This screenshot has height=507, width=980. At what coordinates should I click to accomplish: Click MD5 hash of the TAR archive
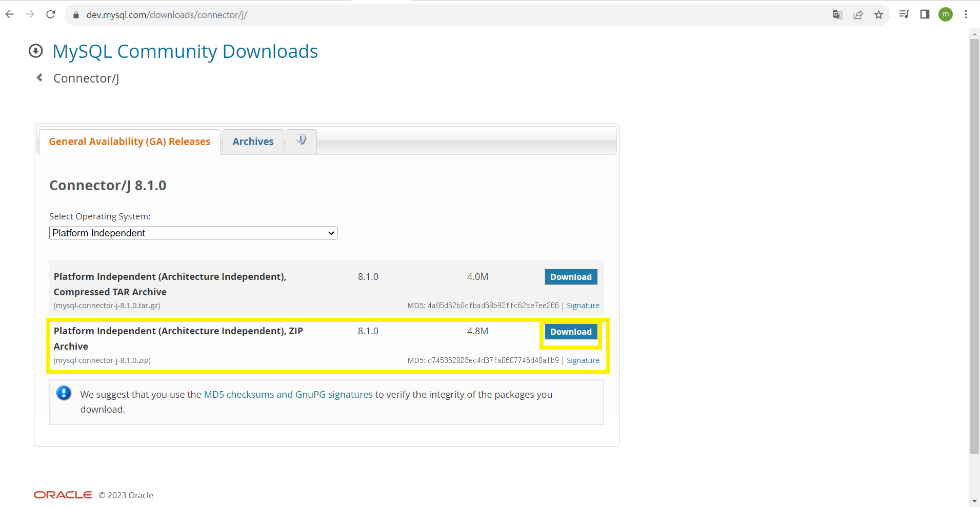point(493,306)
